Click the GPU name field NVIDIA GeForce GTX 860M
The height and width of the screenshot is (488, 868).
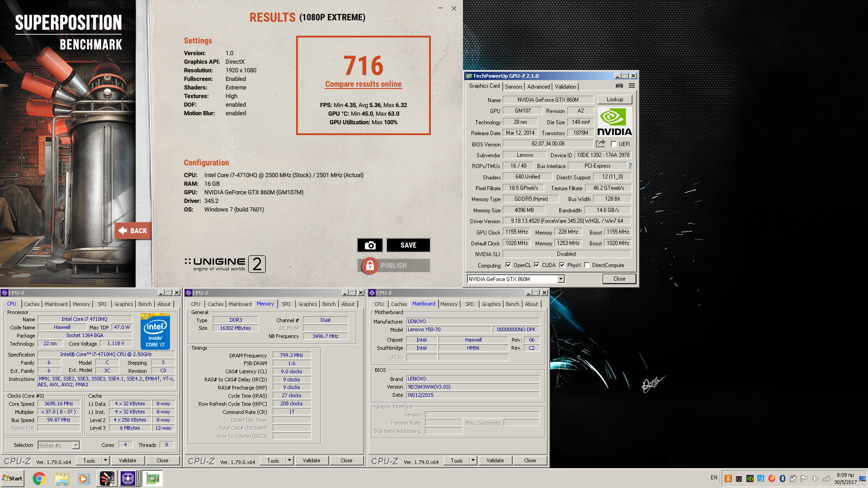pyautogui.click(x=548, y=100)
